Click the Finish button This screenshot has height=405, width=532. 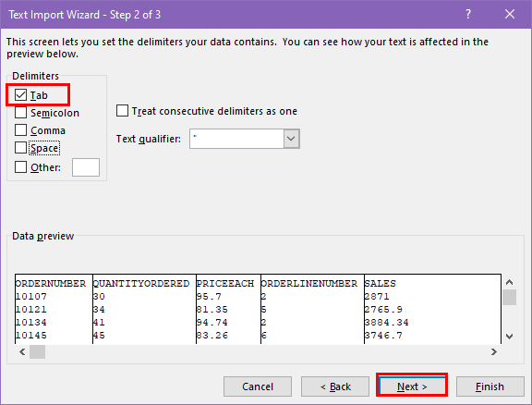pos(490,387)
